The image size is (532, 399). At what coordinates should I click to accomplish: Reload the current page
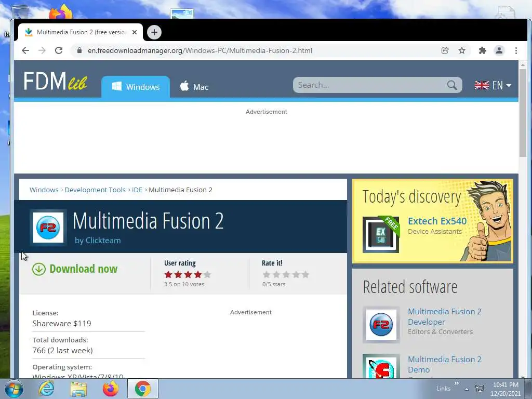(59, 50)
